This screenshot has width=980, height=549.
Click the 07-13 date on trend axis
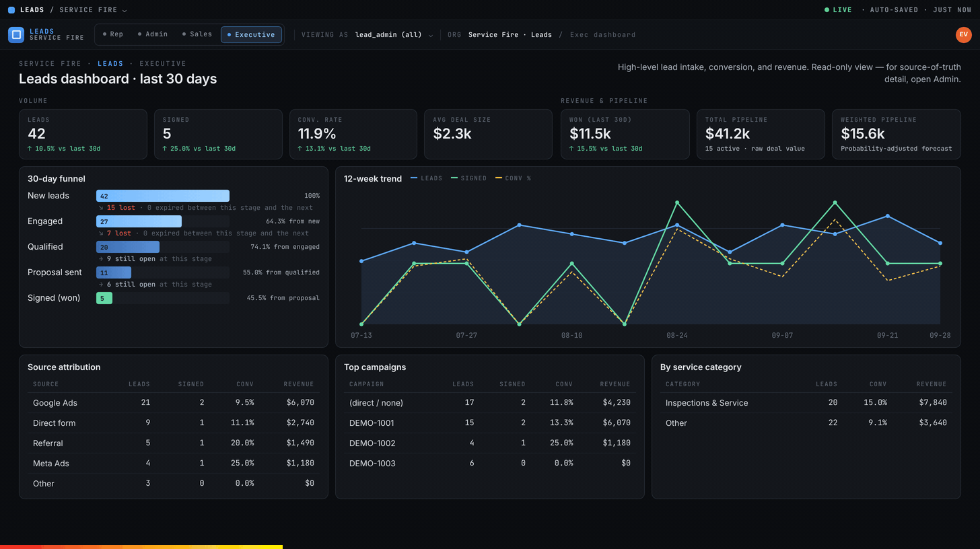pos(361,335)
